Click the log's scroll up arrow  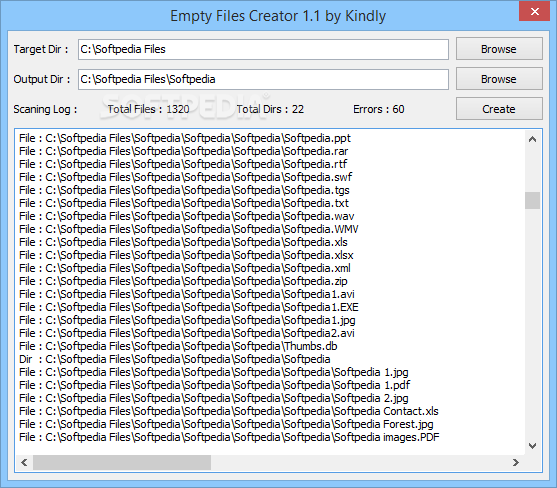[x=532, y=139]
